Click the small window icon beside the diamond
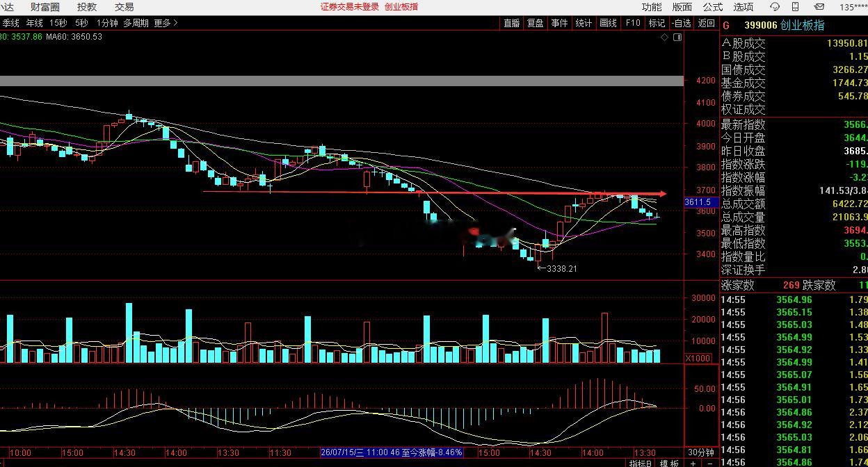The height and width of the screenshot is (467, 868). (677, 38)
